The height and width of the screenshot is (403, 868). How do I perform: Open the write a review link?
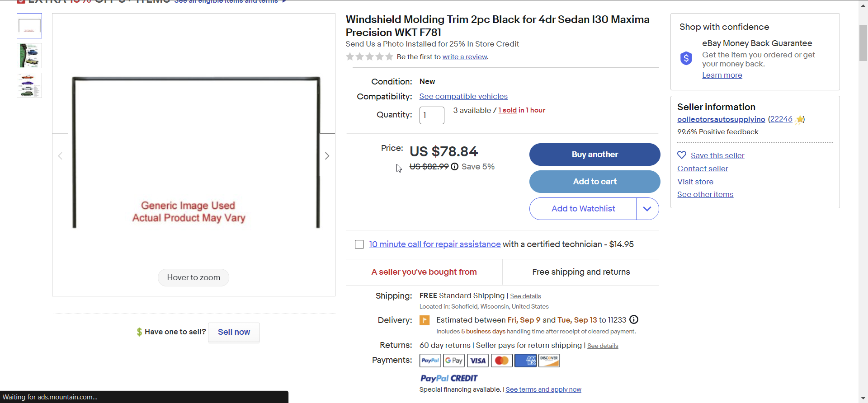pyautogui.click(x=464, y=57)
